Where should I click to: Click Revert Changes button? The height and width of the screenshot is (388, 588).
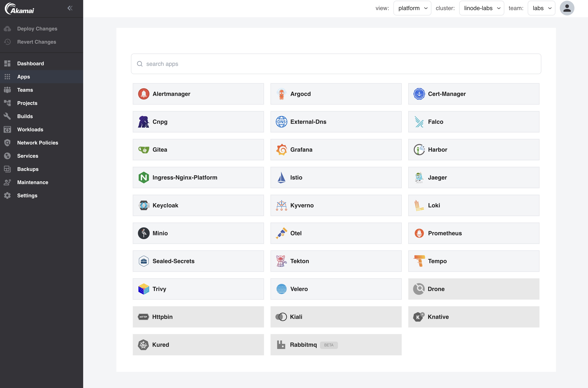coord(42,42)
